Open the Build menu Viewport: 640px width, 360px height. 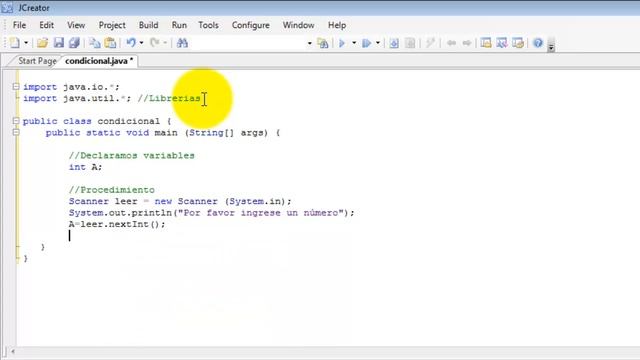pos(149,25)
